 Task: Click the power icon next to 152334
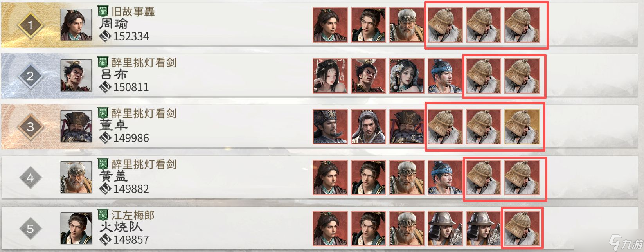point(105,36)
